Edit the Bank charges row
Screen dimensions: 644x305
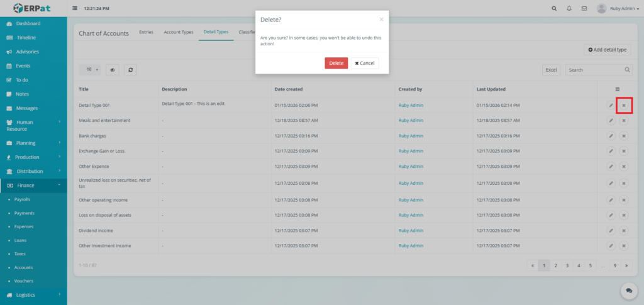coord(611,136)
